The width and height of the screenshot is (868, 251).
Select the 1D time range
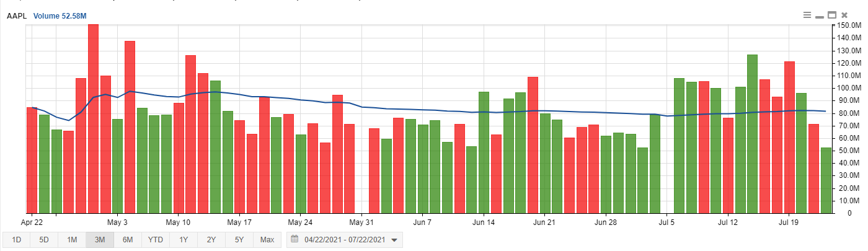17,240
